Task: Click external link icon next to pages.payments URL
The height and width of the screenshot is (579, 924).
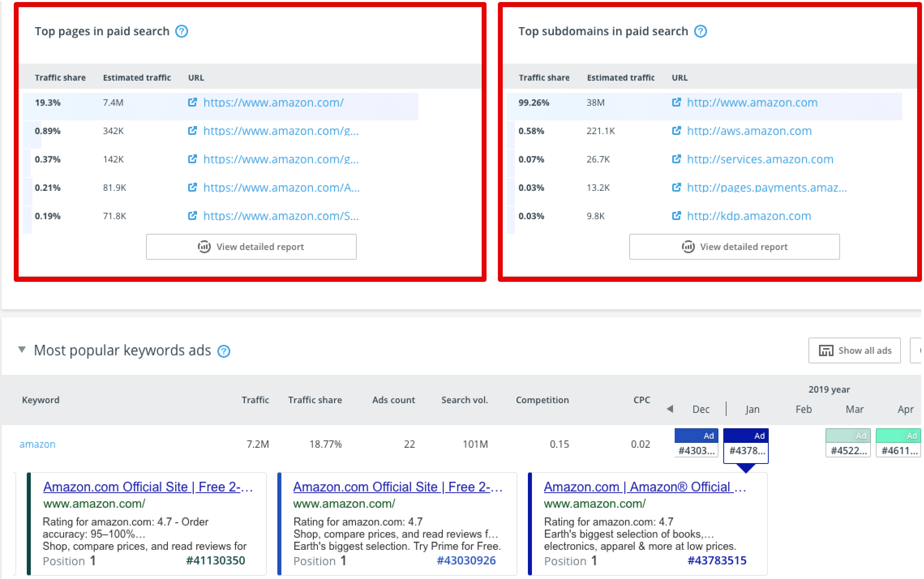Action: point(676,187)
